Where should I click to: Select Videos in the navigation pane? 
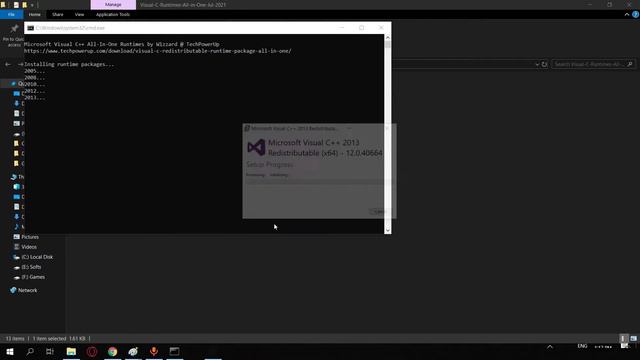29,247
